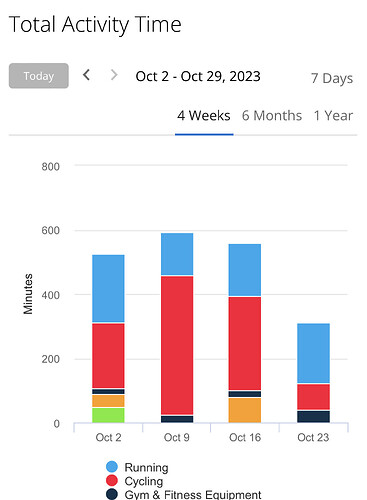Select the Running segment for Oct 2
Viewport: 367px width, 500px height.
(x=108, y=289)
